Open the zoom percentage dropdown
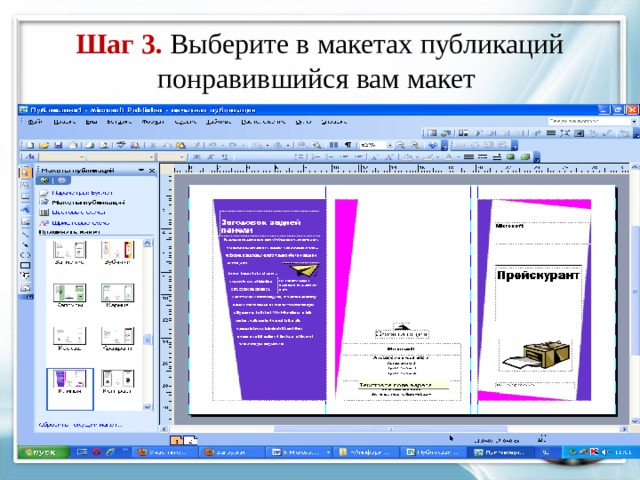This screenshot has height=480, width=640. pyautogui.click(x=390, y=145)
